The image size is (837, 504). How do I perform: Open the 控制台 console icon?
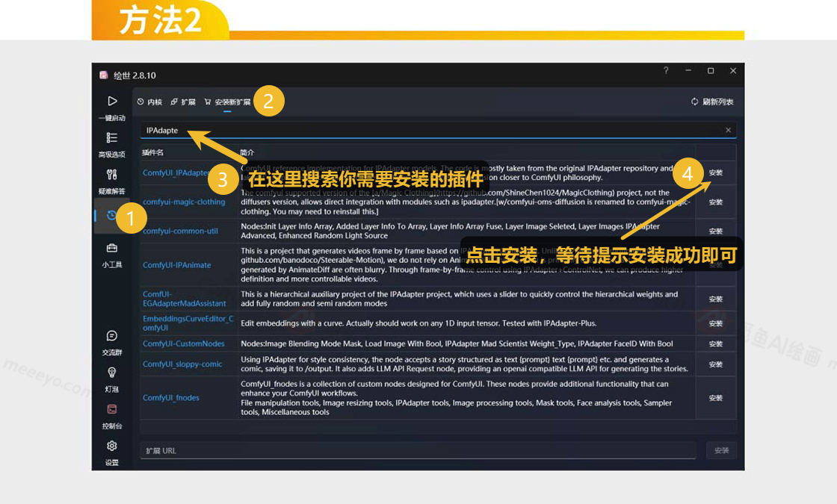point(112,409)
